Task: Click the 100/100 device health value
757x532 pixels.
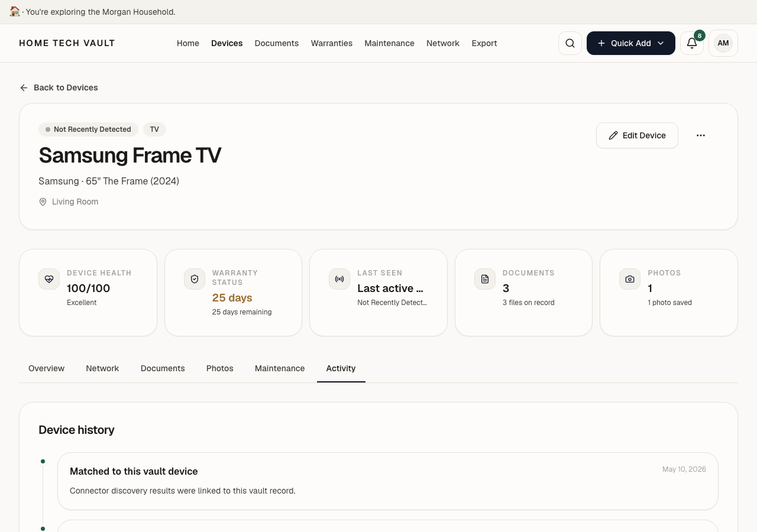Action: 89,288
